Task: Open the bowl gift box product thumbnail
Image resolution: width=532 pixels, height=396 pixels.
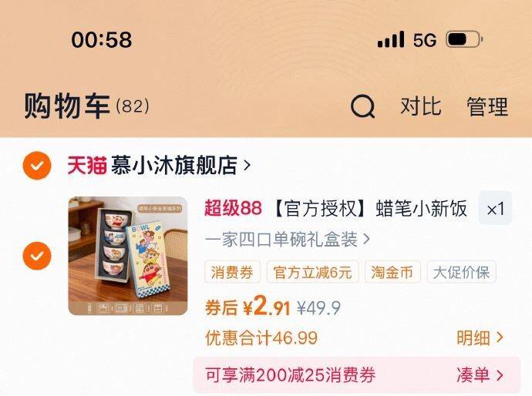Action: point(128,256)
